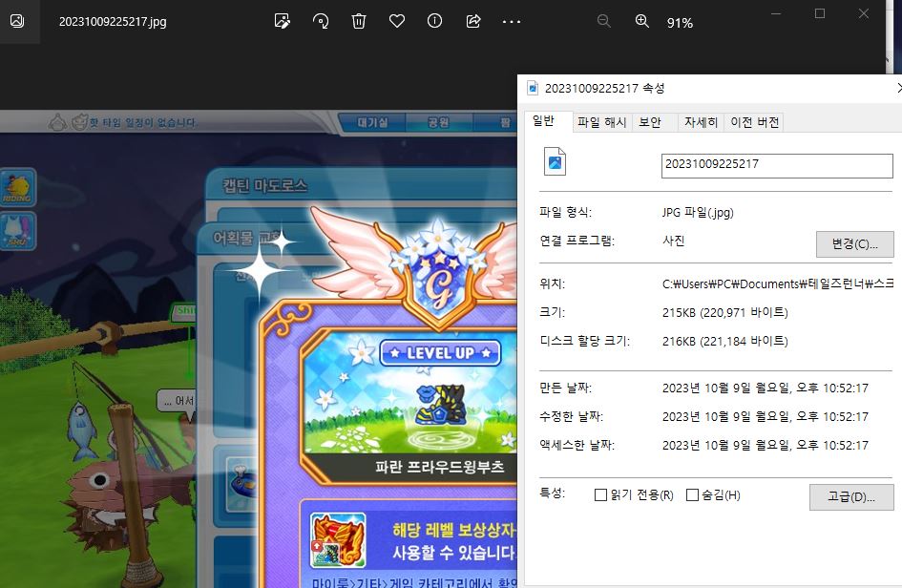
Task: Switch to the 이전 버전 tab
Action: (x=754, y=122)
